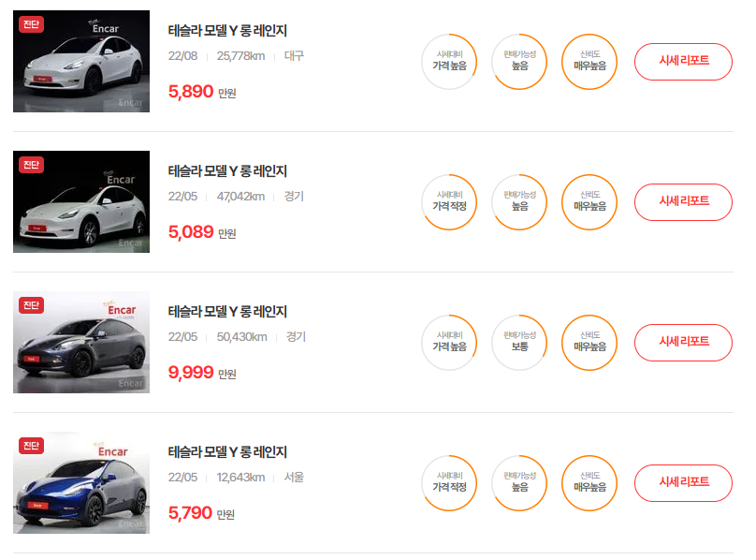Open the white Tesla thumbnail from 대구

81,61
